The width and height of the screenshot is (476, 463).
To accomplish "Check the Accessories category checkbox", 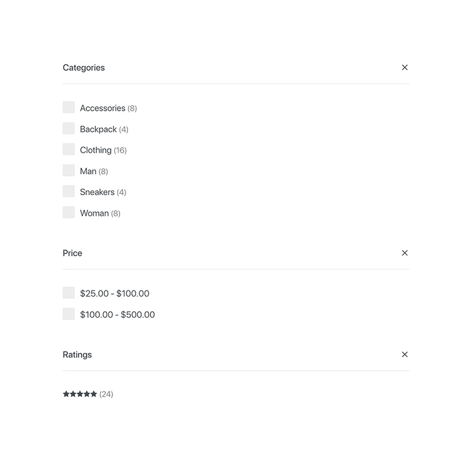I will point(68,107).
